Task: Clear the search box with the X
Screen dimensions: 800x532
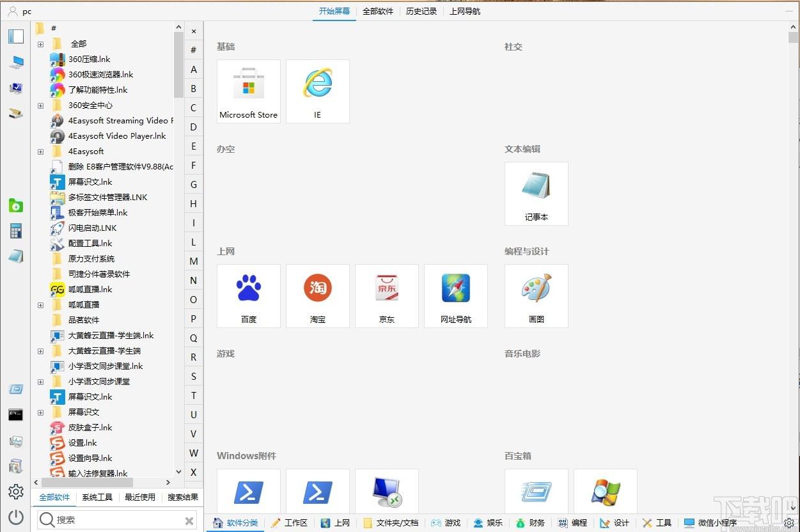Action: [x=189, y=521]
